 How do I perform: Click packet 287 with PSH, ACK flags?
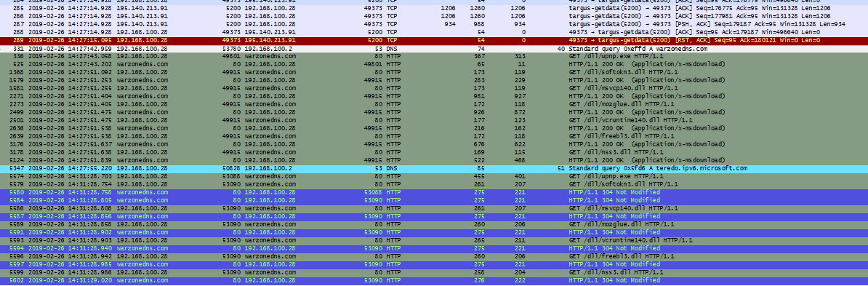[434, 25]
